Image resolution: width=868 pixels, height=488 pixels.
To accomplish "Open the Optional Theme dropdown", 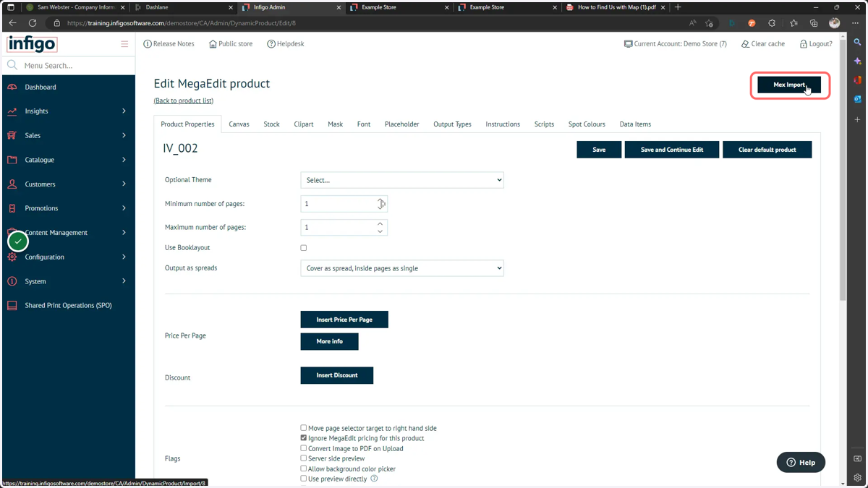I will (x=402, y=180).
